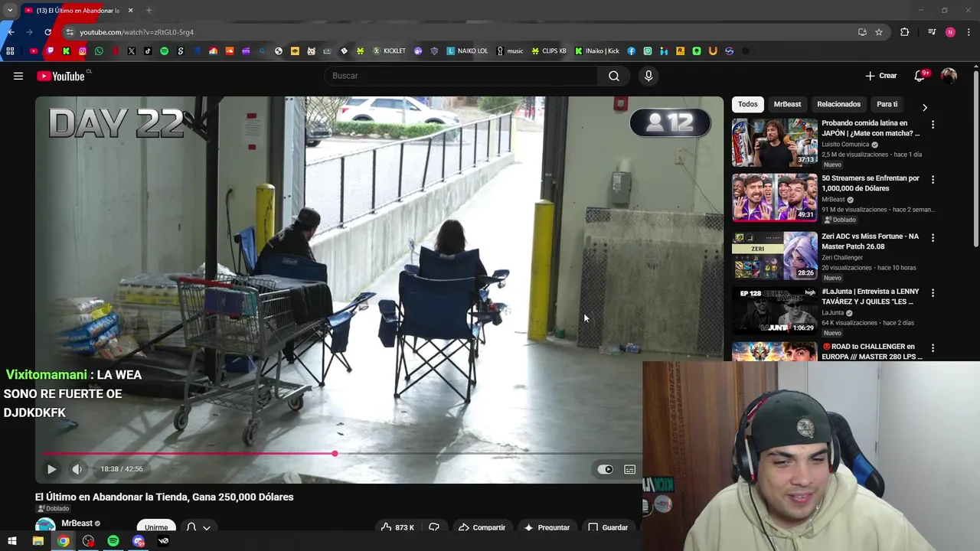This screenshot has width=980, height=551.
Task: Open the Instagram bookmark
Action: (83, 51)
